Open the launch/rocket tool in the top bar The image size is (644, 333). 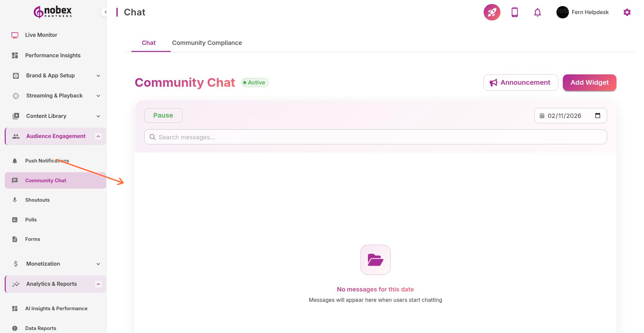click(x=492, y=12)
